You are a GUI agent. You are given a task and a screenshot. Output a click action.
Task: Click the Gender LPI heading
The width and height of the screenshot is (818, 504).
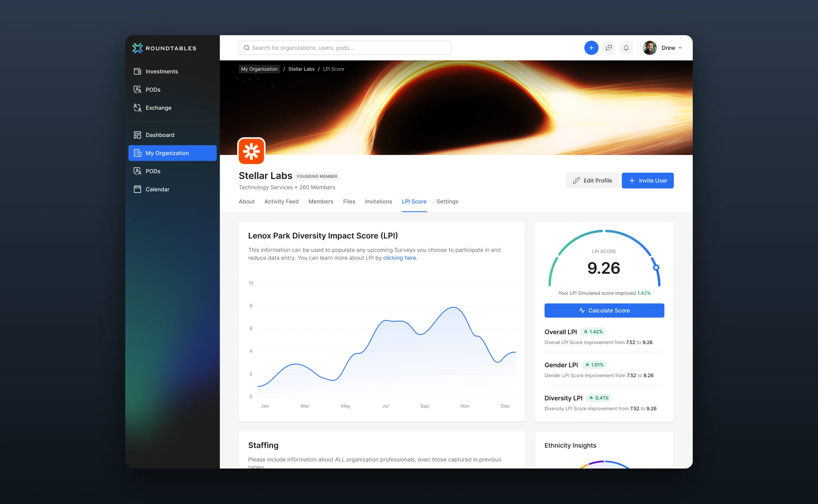click(561, 365)
